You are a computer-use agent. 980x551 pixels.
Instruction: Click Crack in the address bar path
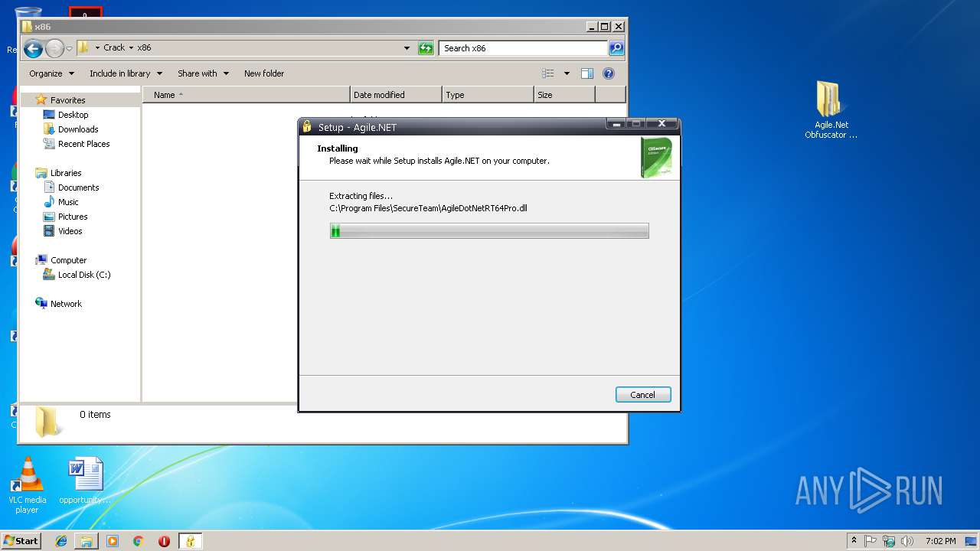[114, 47]
